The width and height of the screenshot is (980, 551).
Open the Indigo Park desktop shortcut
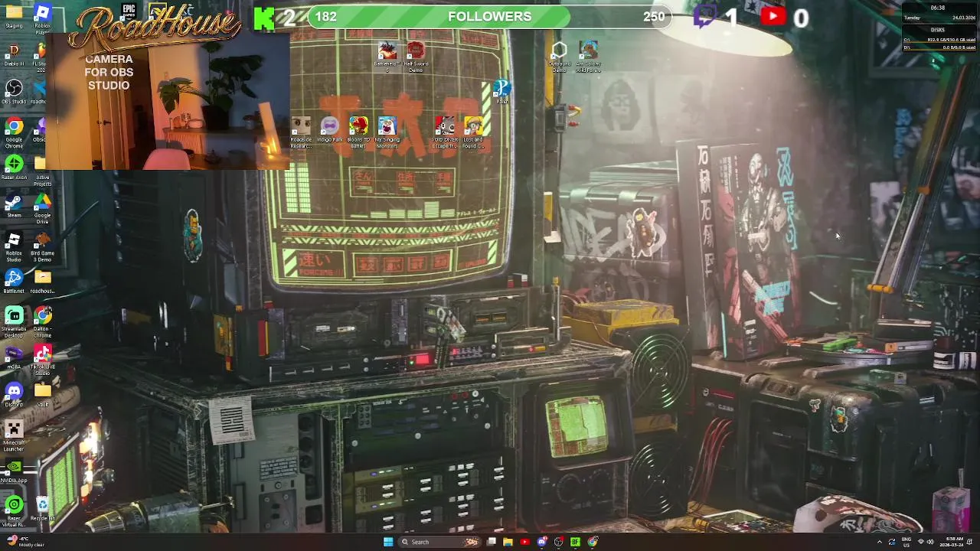pyautogui.click(x=330, y=130)
